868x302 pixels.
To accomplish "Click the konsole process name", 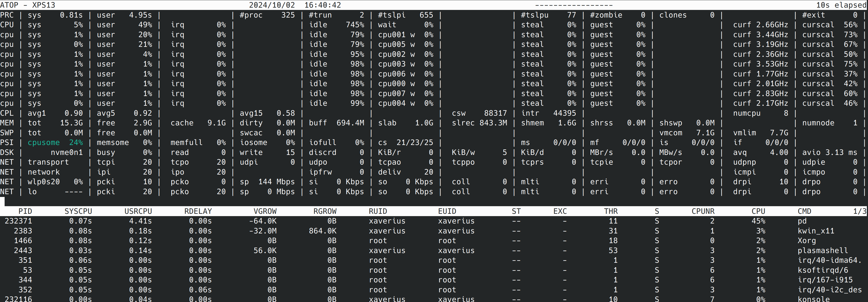I will (x=813, y=299).
